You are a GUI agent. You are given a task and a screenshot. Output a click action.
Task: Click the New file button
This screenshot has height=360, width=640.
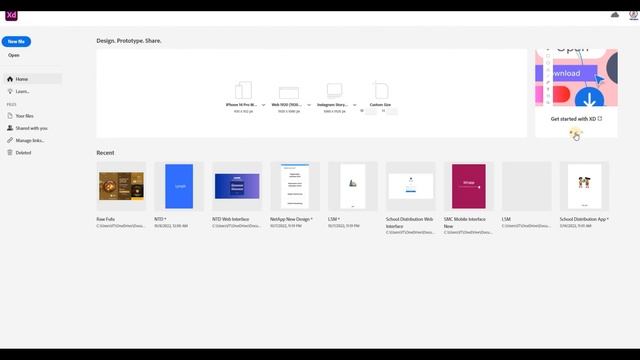[16, 42]
